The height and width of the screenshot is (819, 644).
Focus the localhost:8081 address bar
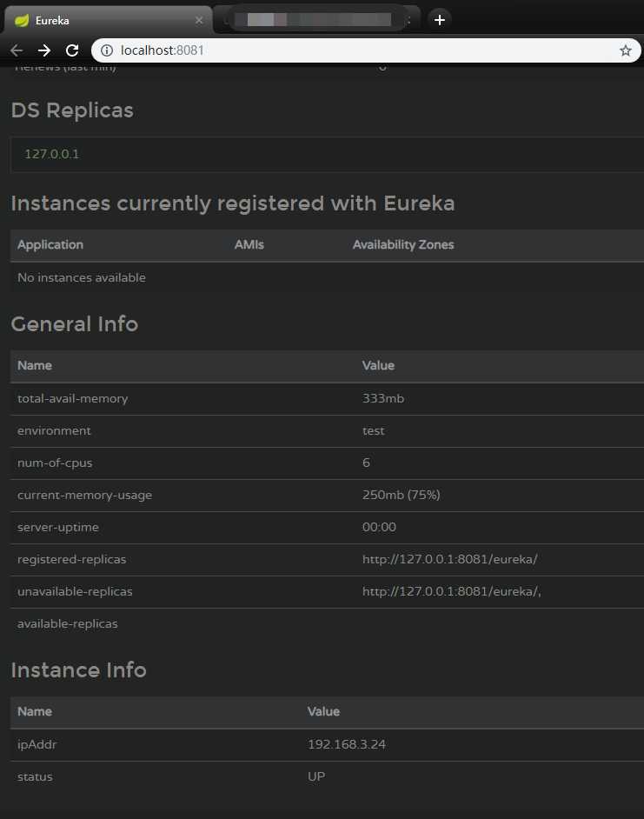point(366,50)
